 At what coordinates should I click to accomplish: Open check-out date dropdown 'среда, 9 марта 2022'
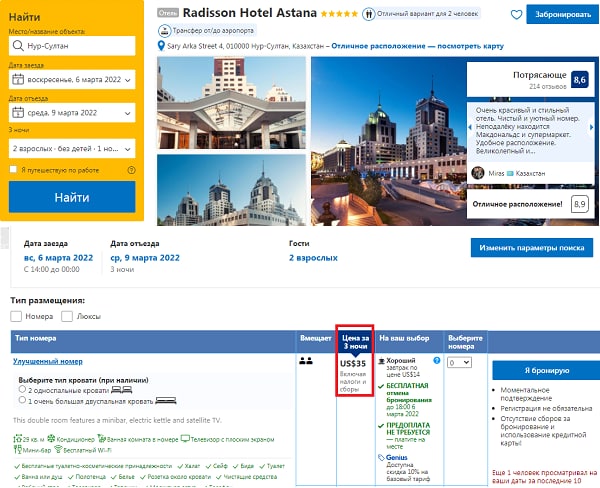tap(72, 113)
